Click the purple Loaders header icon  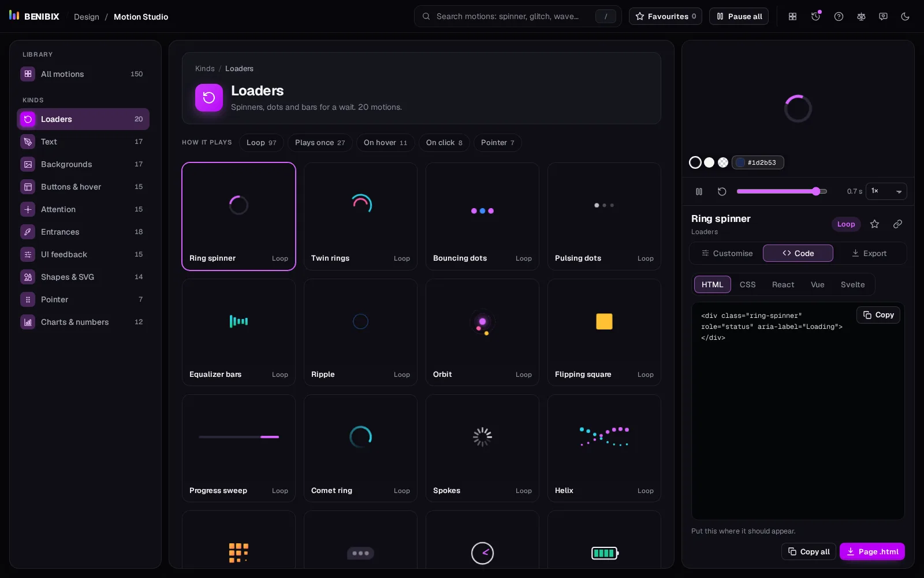click(x=209, y=98)
